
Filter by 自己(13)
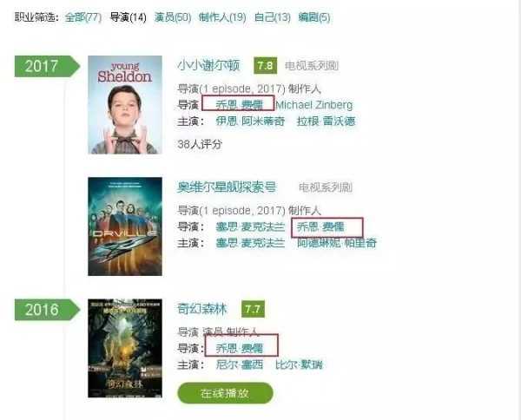click(273, 17)
